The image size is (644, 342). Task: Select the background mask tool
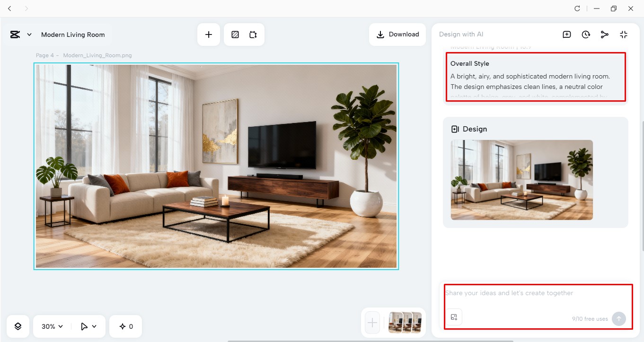pyautogui.click(x=235, y=34)
